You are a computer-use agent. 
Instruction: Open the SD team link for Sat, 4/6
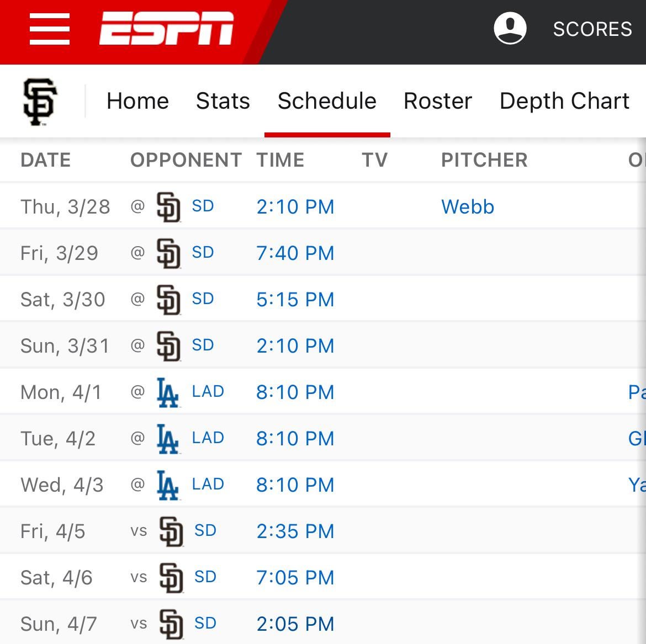click(x=205, y=577)
